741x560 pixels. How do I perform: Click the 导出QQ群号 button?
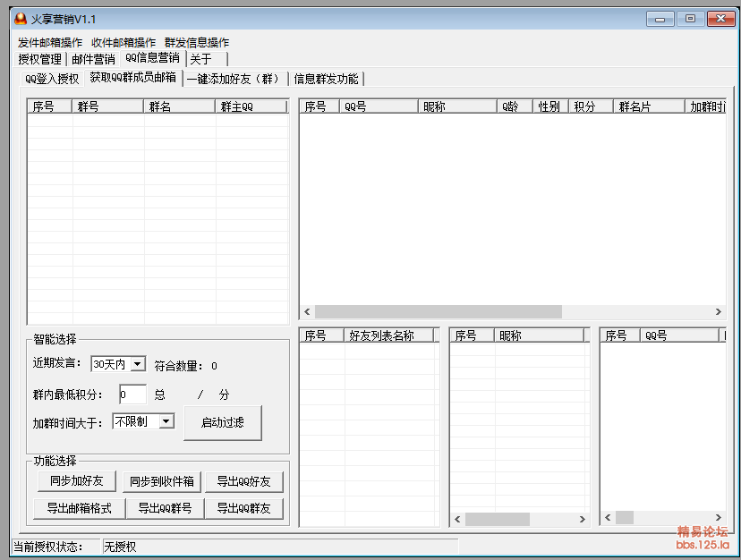165,508
